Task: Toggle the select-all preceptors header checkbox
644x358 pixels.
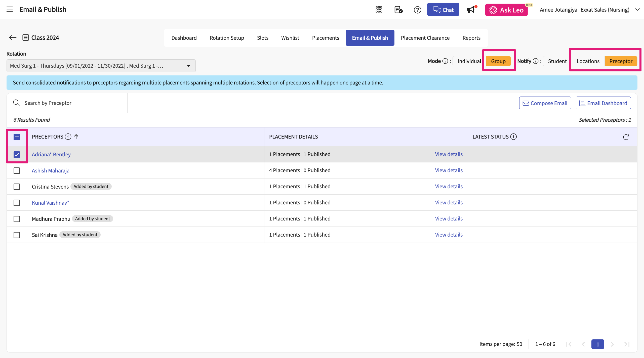Action: pyautogui.click(x=17, y=137)
